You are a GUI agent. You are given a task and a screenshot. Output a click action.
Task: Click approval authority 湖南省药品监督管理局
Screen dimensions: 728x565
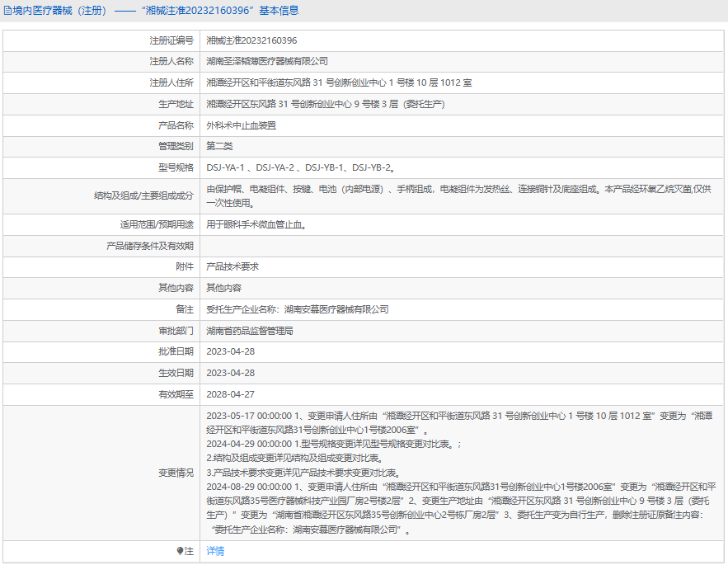(x=249, y=331)
